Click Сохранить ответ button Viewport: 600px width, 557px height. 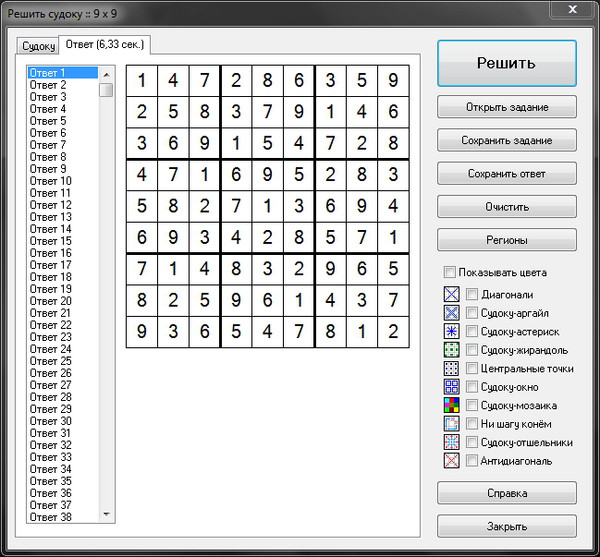point(507,173)
